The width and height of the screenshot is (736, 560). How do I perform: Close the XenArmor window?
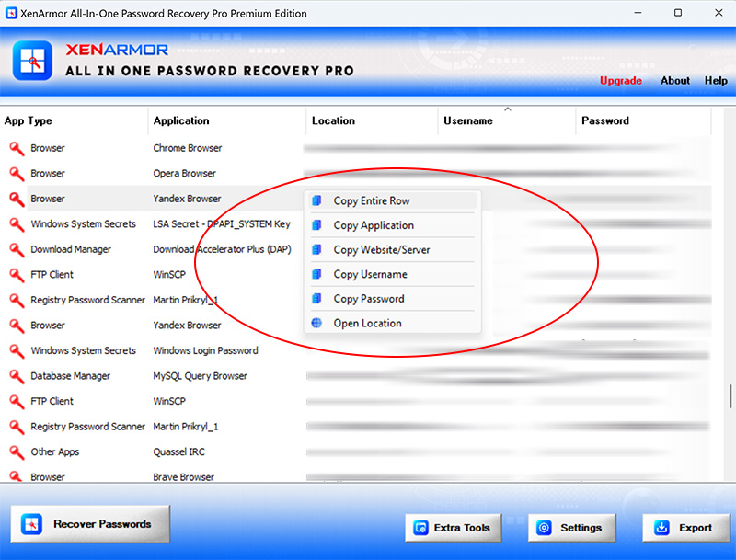719,13
